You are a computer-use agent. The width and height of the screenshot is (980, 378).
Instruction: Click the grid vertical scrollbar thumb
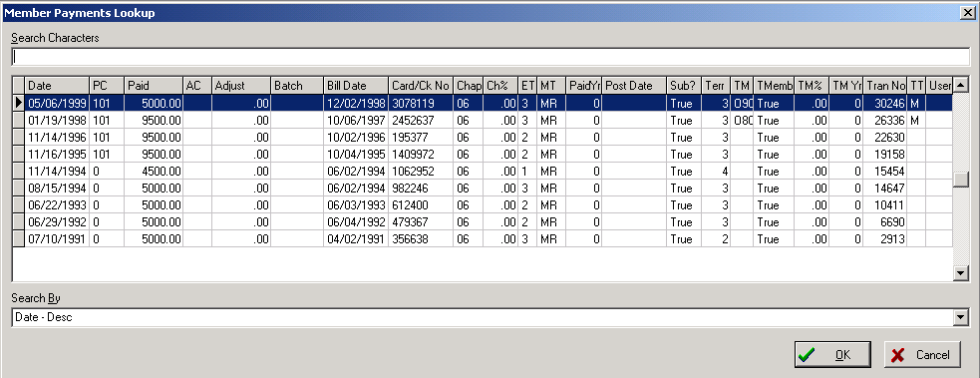click(960, 179)
